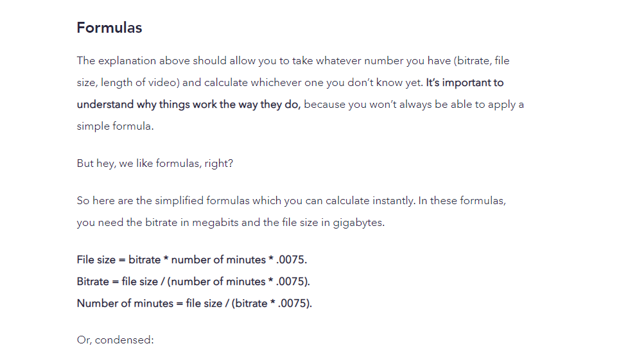Click the word "gigabytes" in the paragraph
The image size is (619, 364).
click(358, 223)
